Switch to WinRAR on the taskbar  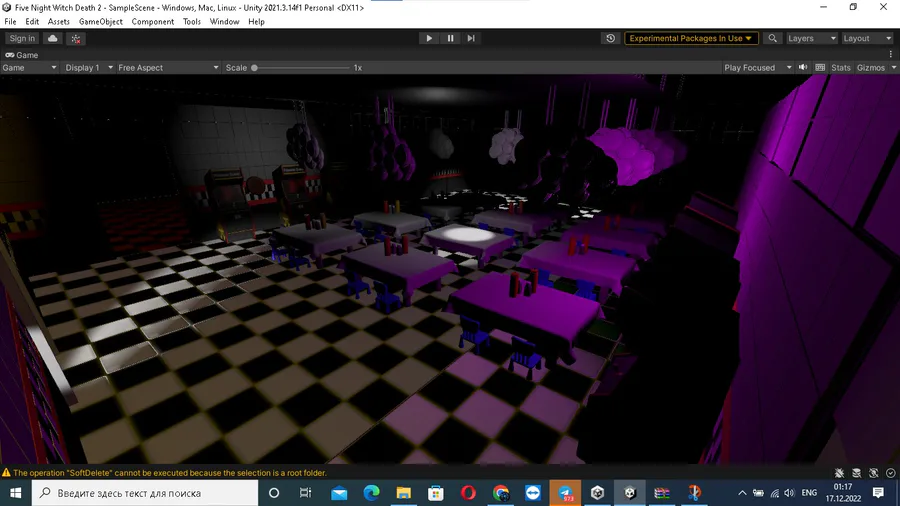pyautogui.click(x=662, y=493)
